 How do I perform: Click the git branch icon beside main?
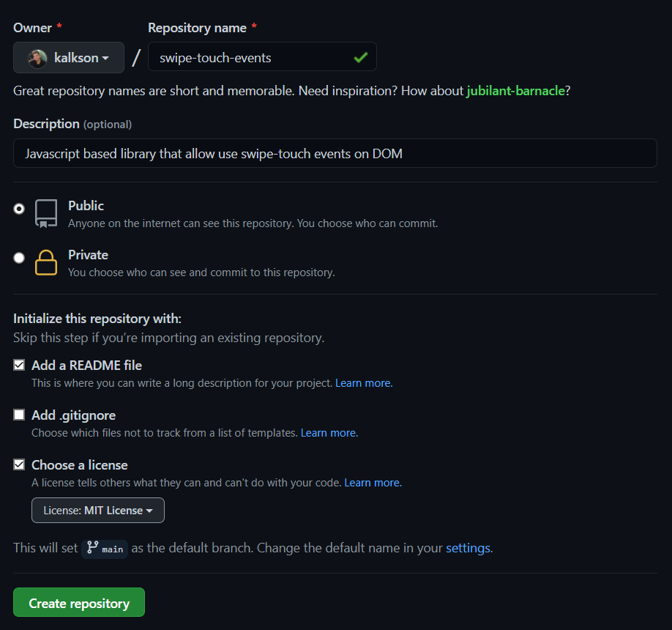point(92,548)
